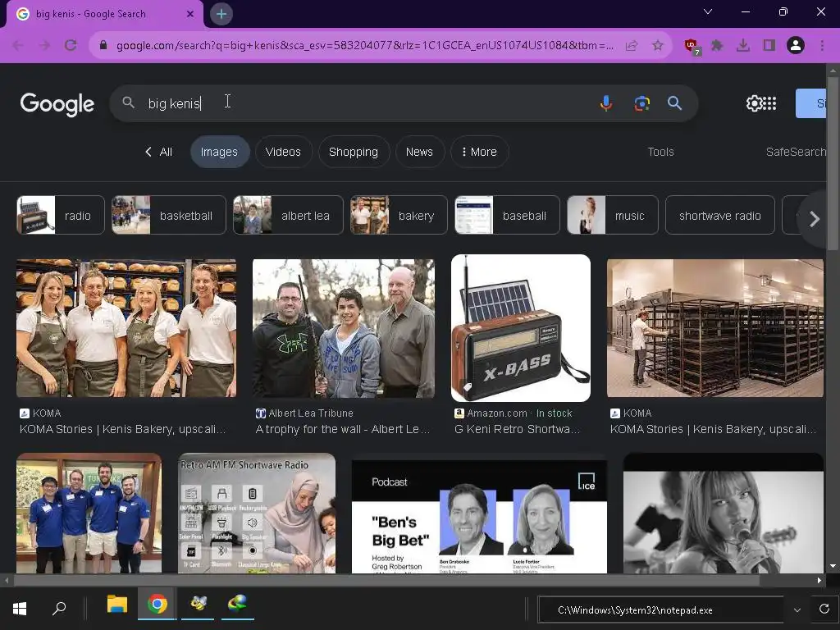
Task: Expand the taskbar address dropdown
Action: 797,609
